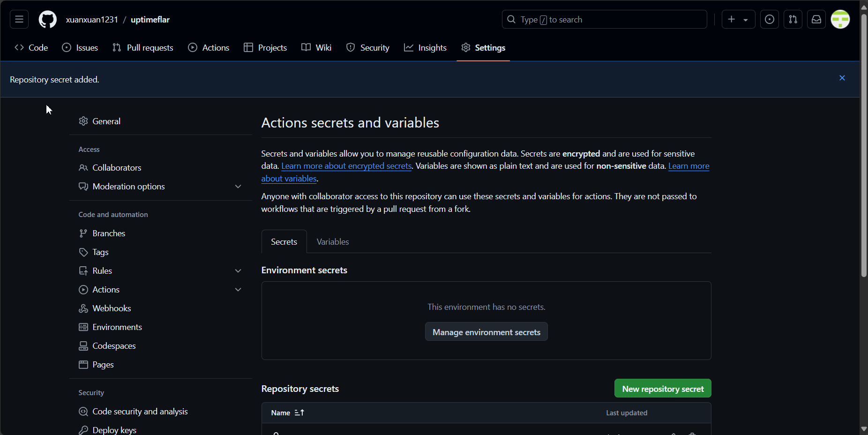The image size is (868, 435).
Task: Open 'Learn more about variables' link
Action: click(x=688, y=166)
